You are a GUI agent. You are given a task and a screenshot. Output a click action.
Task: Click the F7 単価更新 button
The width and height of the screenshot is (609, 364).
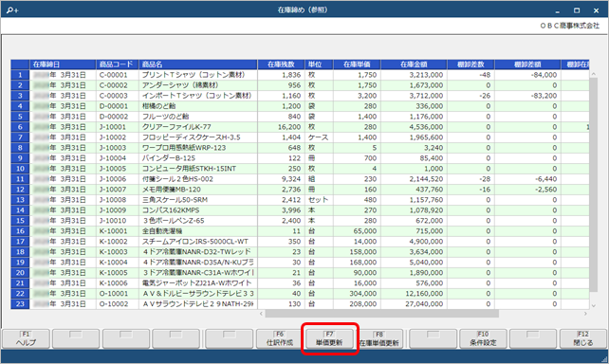pos(329,338)
